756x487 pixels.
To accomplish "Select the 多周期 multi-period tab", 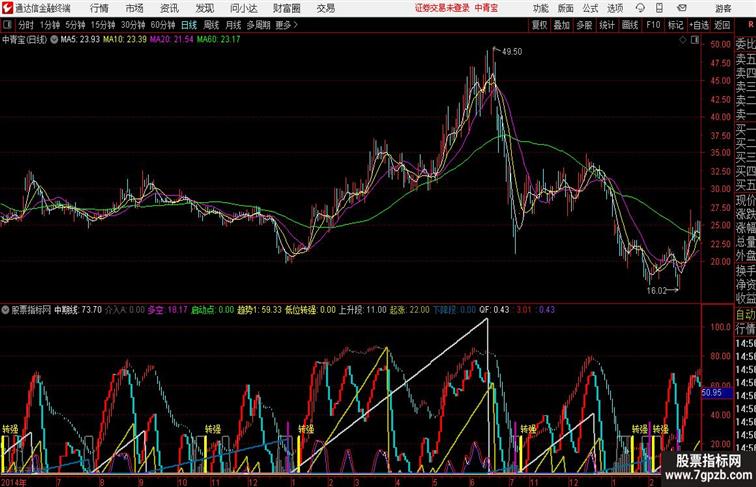I will (x=258, y=25).
